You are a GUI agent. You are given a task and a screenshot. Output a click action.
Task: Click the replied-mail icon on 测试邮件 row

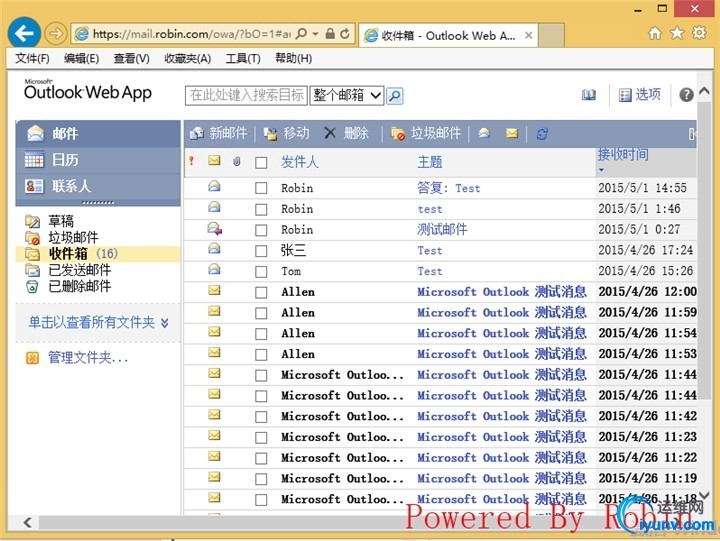coord(214,228)
